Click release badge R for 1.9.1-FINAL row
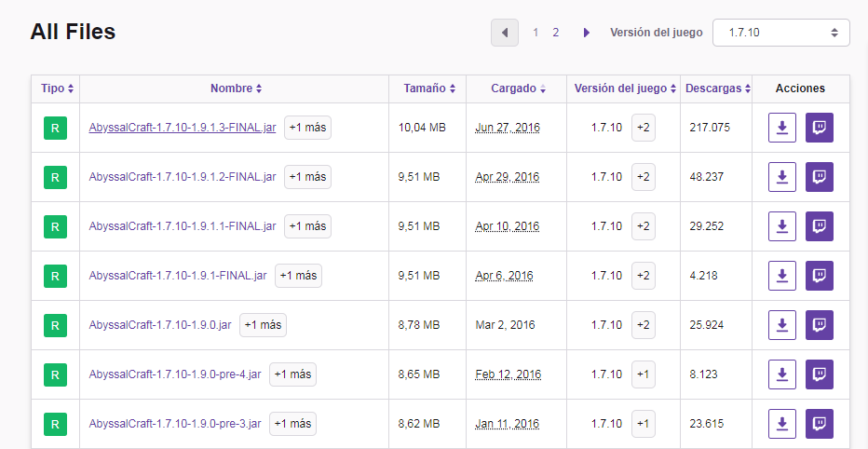 (55, 276)
